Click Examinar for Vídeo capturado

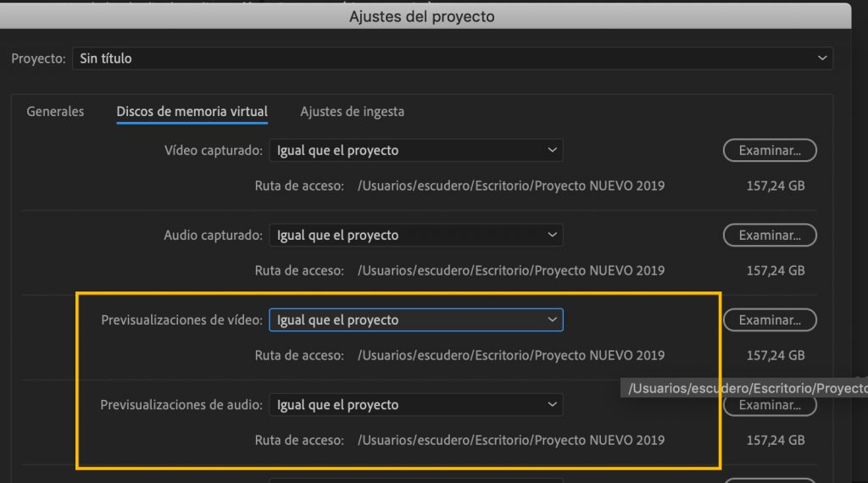769,151
